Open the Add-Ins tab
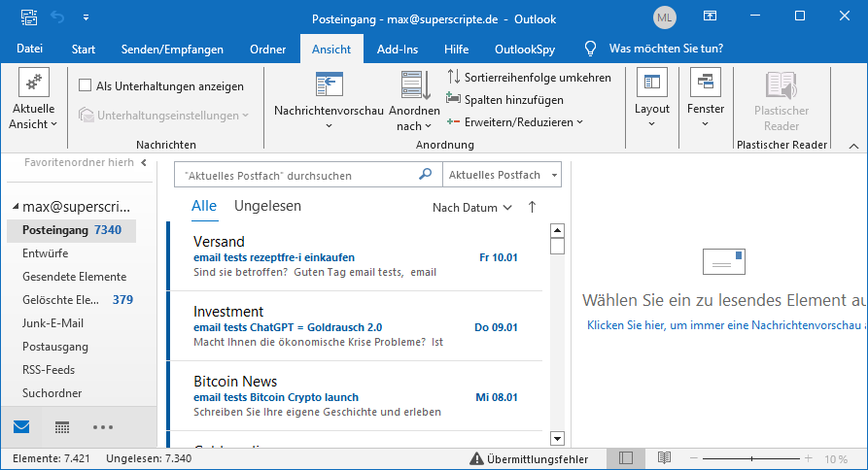Image resolution: width=868 pixels, height=470 pixels. pyautogui.click(x=397, y=50)
